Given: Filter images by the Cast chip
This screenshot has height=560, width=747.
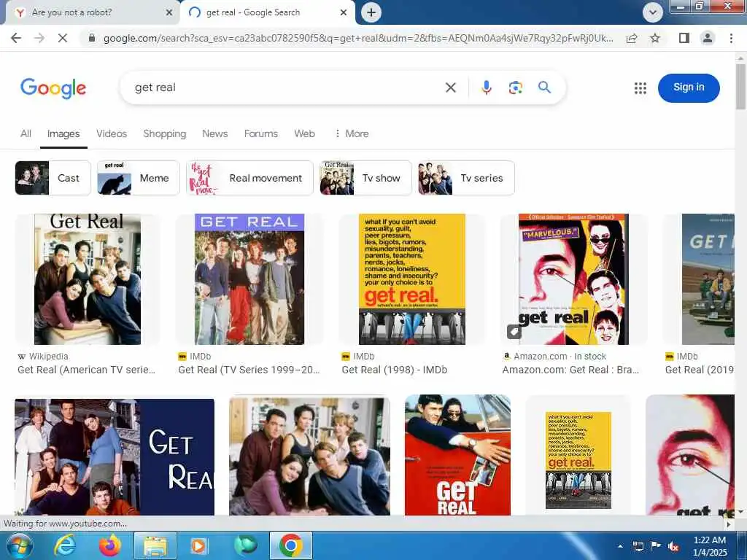Looking at the screenshot, I should [53, 178].
